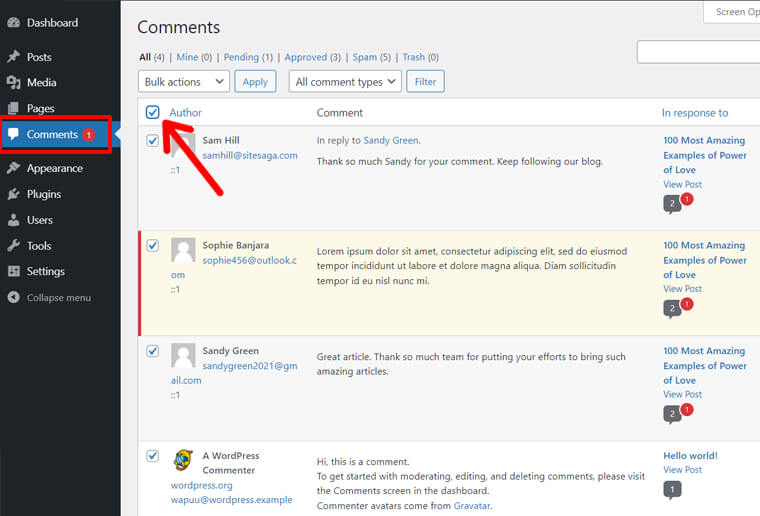
Task: Click red pending badge in Sam Hill row
Action: pos(686,199)
